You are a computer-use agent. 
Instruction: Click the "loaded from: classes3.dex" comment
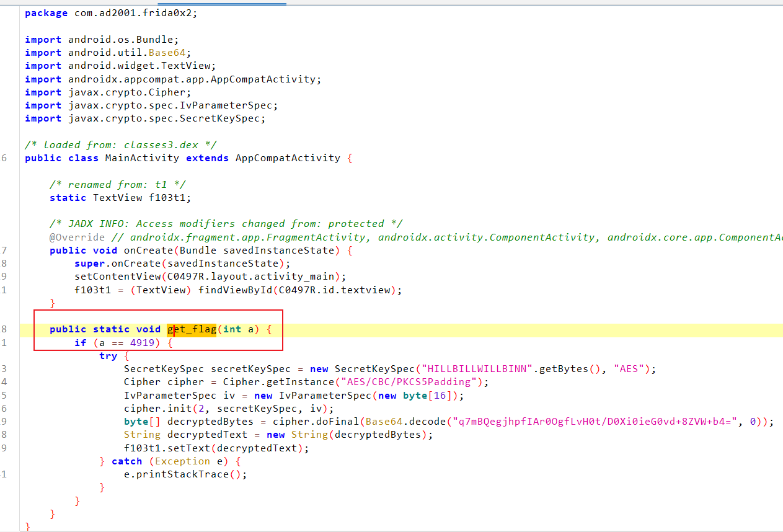tap(121, 145)
